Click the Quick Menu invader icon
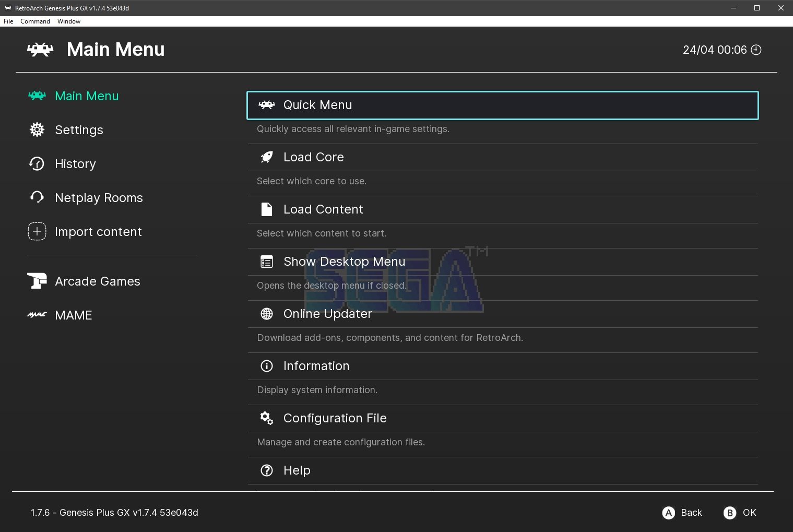The width and height of the screenshot is (793, 532). click(x=267, y=105)
